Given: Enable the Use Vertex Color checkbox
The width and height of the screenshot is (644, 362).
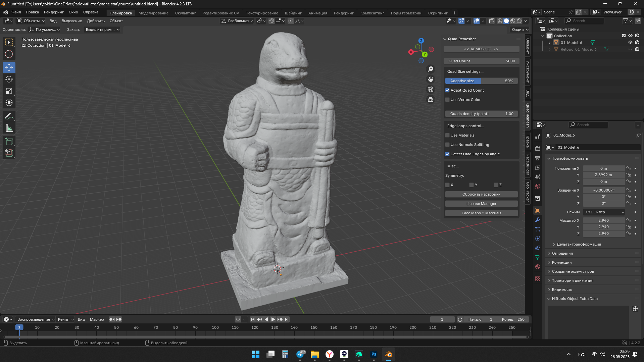Looking at the screenshot, I should pyautogui.click(x=447, y=100).
